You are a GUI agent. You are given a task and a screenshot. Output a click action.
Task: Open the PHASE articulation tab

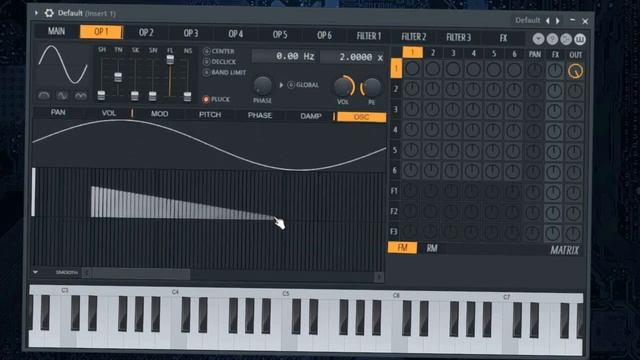coord(260,116)
